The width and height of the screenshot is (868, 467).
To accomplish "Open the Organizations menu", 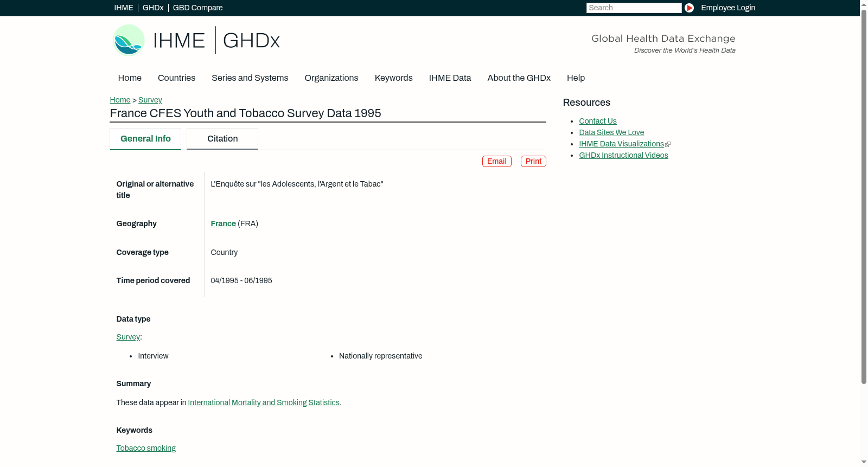I will (x=331, y=78).
